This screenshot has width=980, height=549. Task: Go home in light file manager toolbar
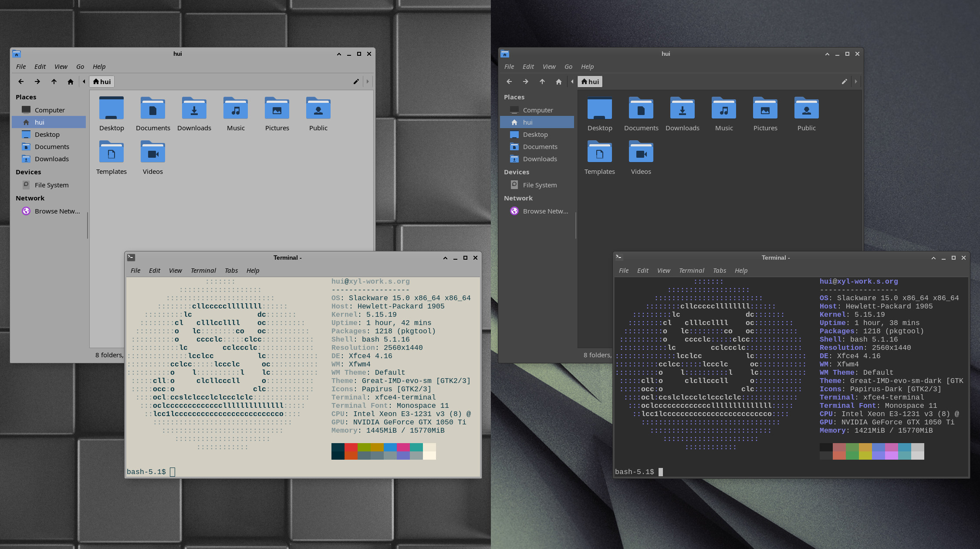[71, 81]
